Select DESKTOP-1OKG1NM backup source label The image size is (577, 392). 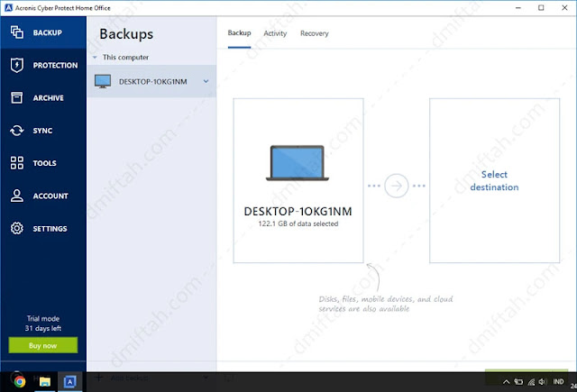point(298,211)
